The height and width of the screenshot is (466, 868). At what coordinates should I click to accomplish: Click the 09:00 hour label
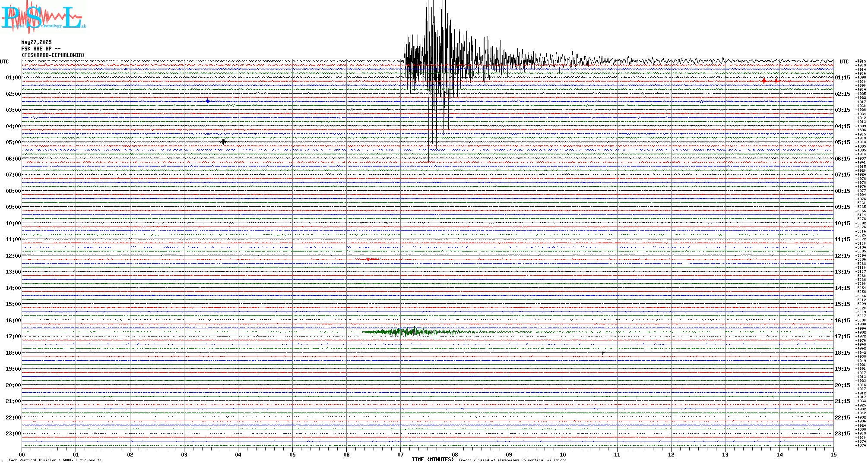(x=13, y=207)
